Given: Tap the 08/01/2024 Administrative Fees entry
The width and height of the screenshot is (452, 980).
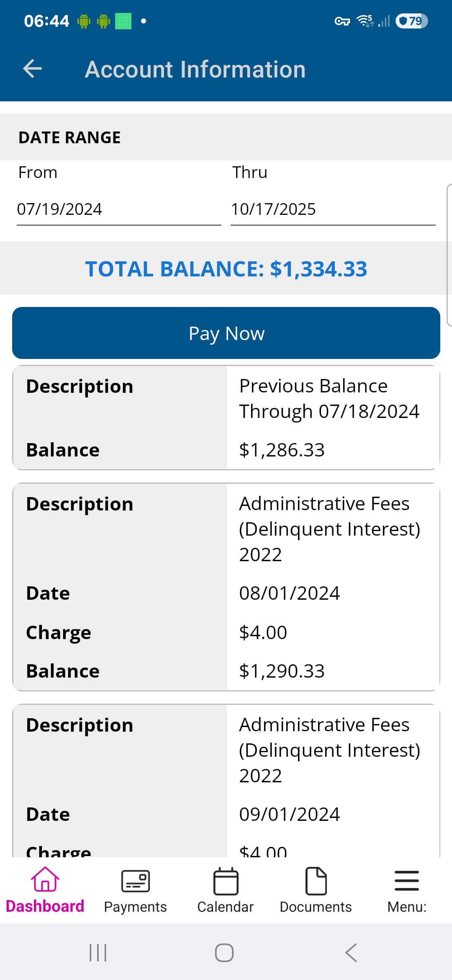Looking at the screenshot, I should (x=226, y=586).
